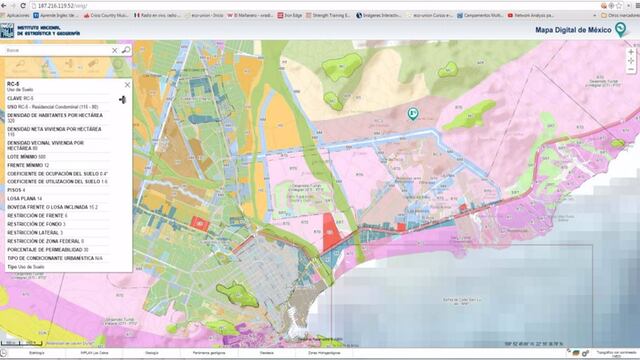Select the Pendiente geológica layer tab
Viewport: 640px width, 360px height.
point(209,353)
